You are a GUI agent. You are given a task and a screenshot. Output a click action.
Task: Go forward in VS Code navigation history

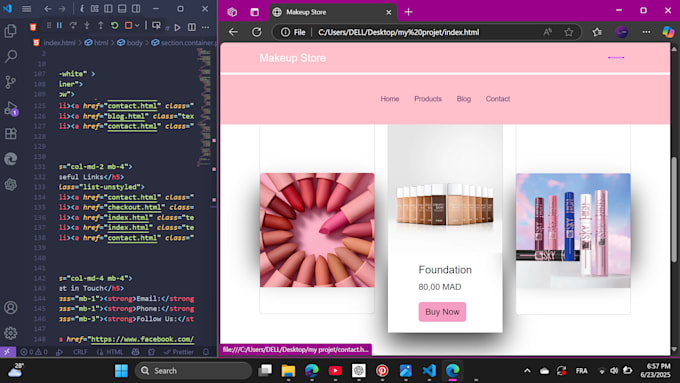tap(62, 9)
